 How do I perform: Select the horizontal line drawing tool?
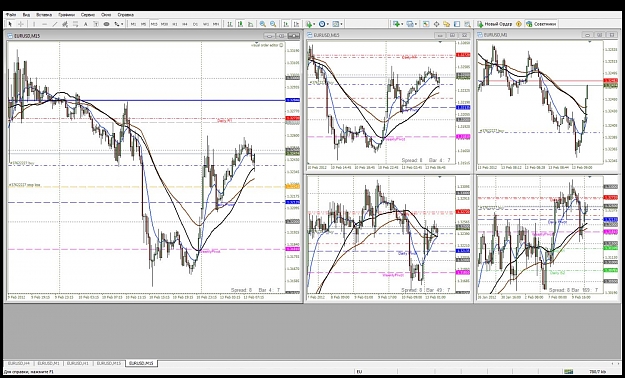click(x=44, y=24)
